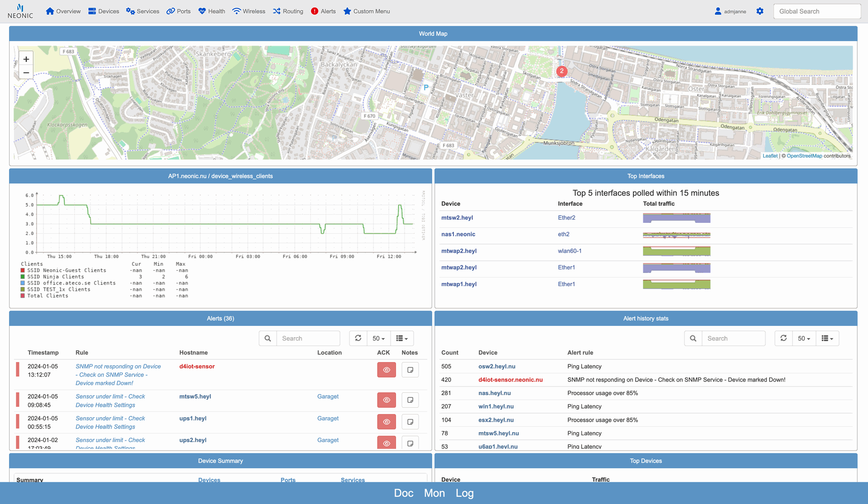Refresh the Alert history stats table
The width and height of the screenshot is (868, 504).
coord(783,339)
